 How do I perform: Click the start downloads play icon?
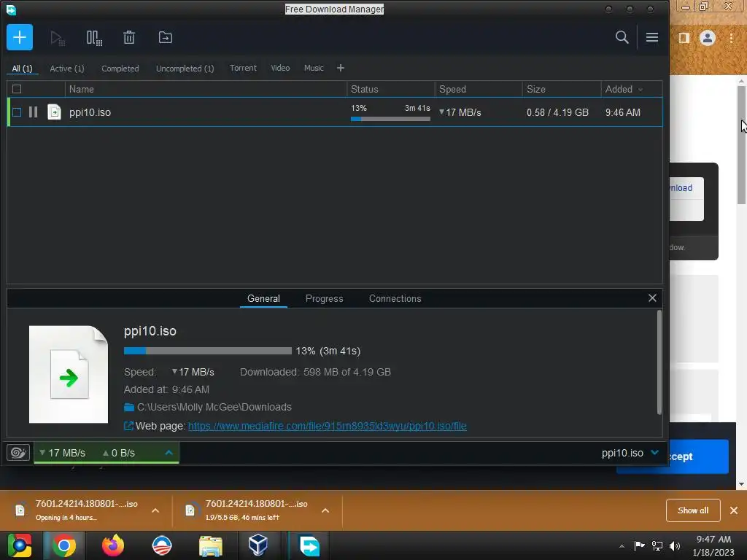pyautogui.click(x=58, y=38)
